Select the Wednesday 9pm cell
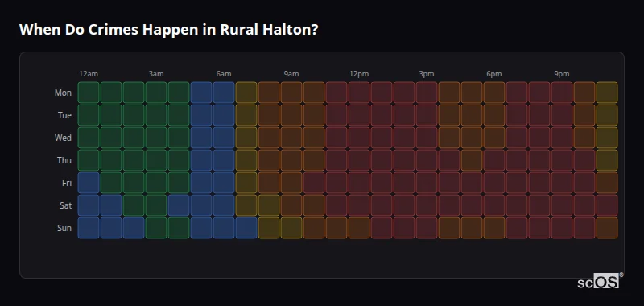The height and width of the screenshot is (306, 644). (562, 138)
